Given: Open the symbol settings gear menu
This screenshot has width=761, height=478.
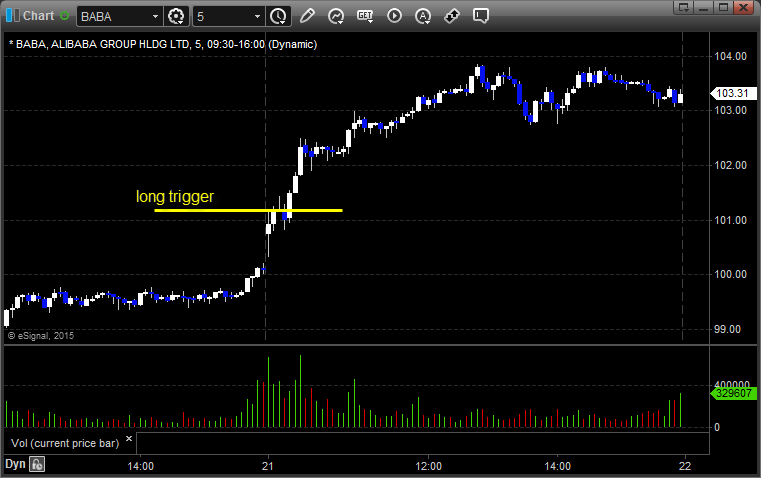Looking at the screenshot, I should pyautogui.click(x=176, y=16).
